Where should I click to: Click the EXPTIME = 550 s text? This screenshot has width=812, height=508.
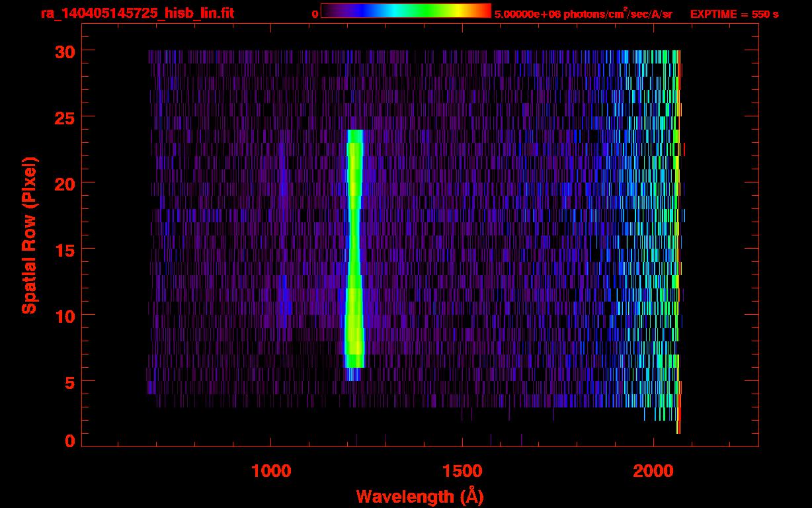tap(734, 13)
